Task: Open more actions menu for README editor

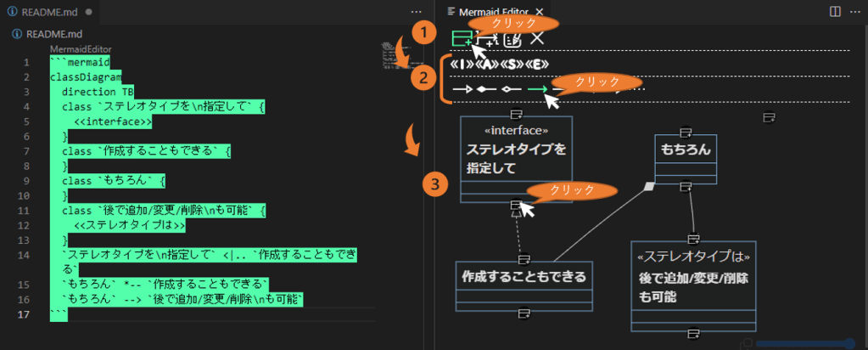Action: pyautogui.click(x=416, y=12)
